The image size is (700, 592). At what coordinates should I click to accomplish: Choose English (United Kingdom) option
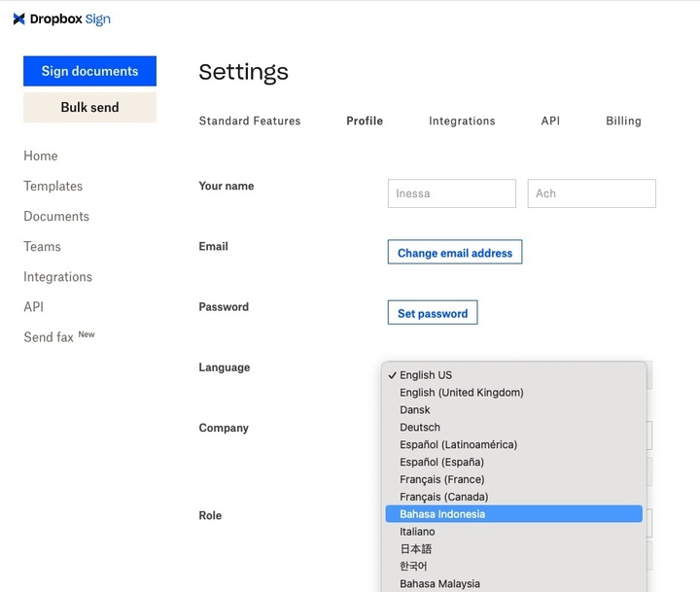click(x=514, y=393)
